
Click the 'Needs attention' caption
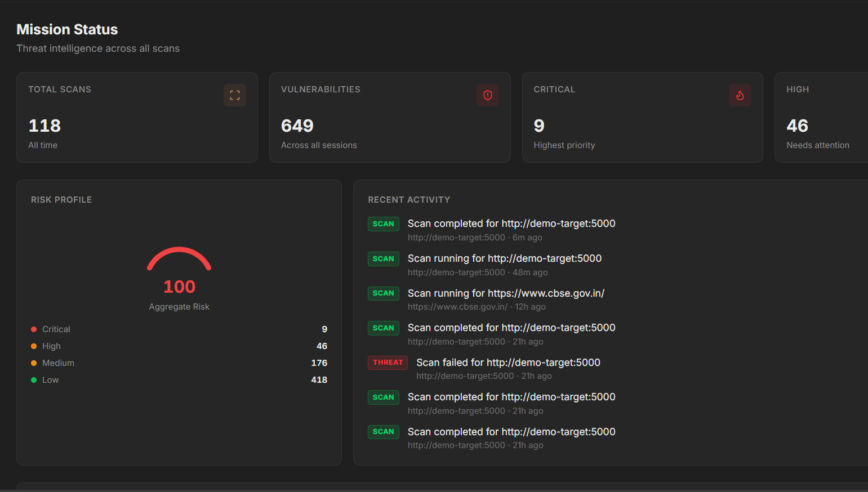pyautogui.click(x=818, y=145)
